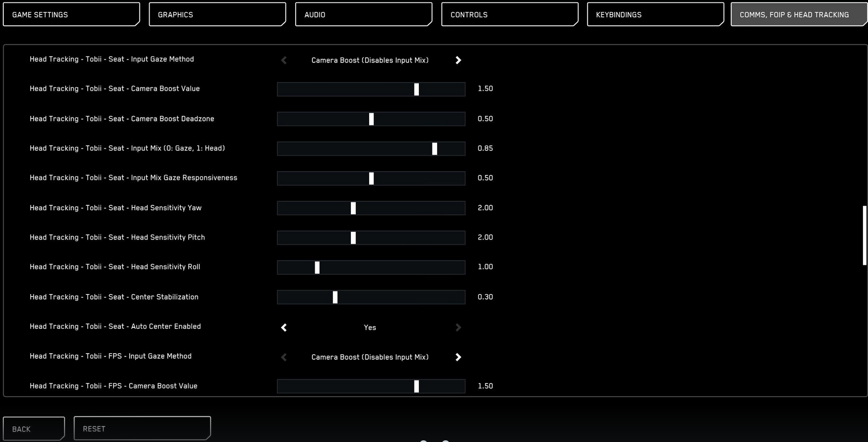Click right arrow for FPS Input Gaze Method
This screenshot has height=442, width=868.
[458, 357]
